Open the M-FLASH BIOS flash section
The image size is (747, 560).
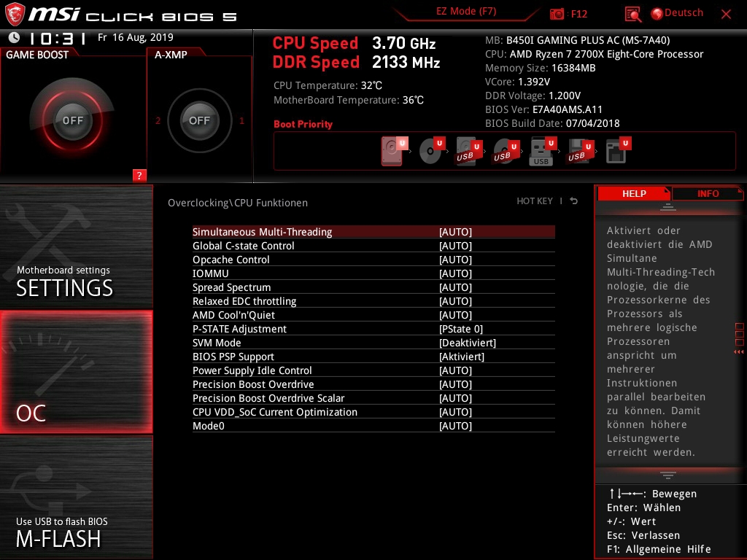tap(76, 497)
